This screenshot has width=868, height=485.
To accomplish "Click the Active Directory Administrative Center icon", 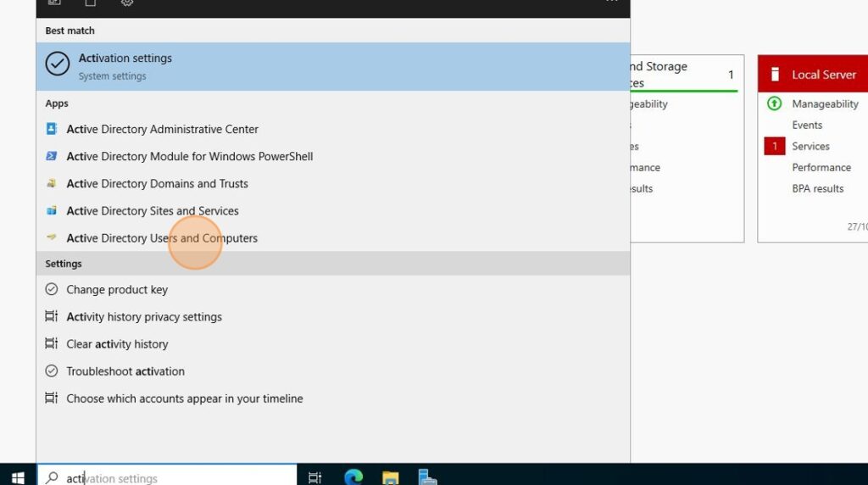I will click(52, 129).
